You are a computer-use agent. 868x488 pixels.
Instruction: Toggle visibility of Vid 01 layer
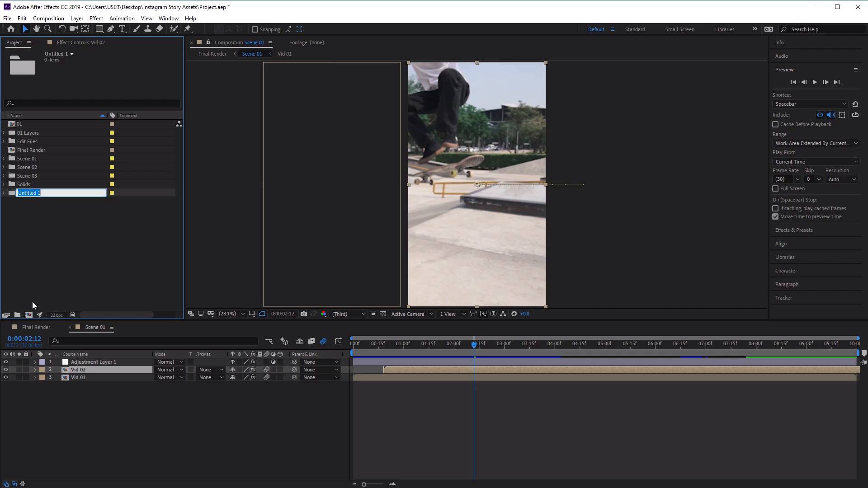(5, 377)
